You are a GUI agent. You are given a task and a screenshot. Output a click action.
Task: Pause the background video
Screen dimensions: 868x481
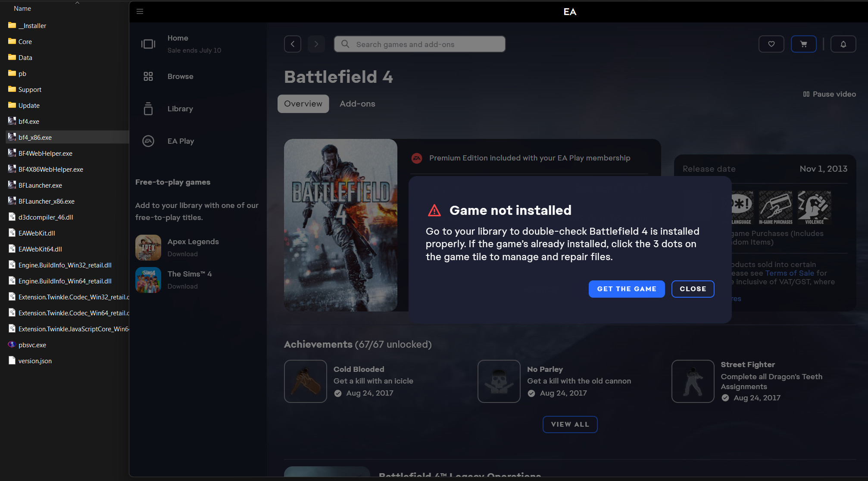click(830, 94)
